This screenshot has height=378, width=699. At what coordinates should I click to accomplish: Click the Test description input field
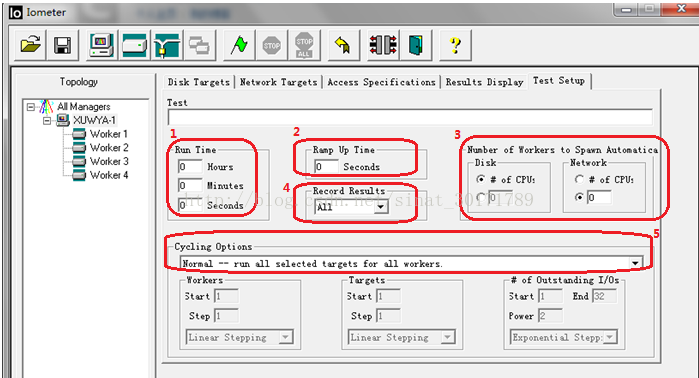(410, 117)
